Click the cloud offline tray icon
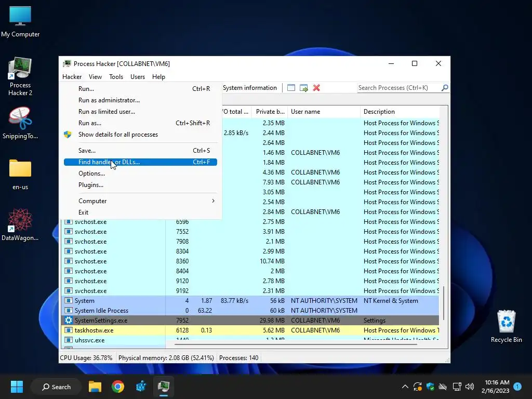This screenshot has height=399, width=532. [x=443, y=387]
